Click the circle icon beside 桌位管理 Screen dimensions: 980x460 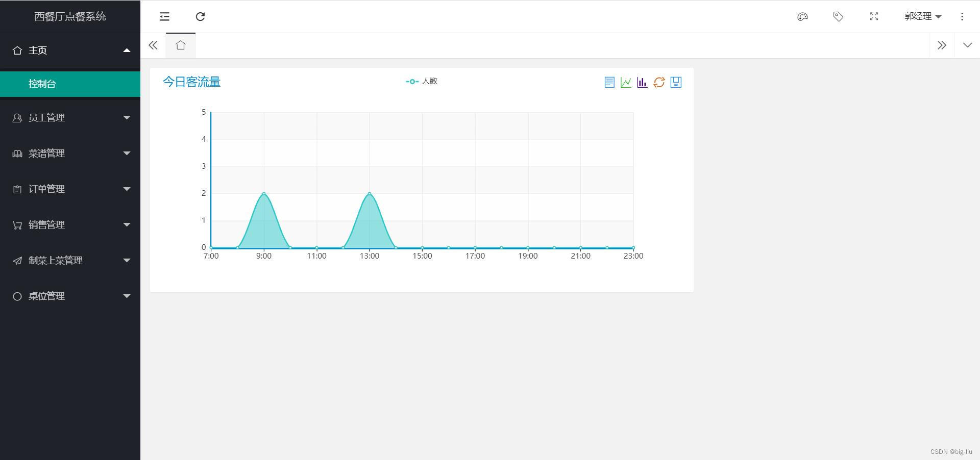[17, 296]
